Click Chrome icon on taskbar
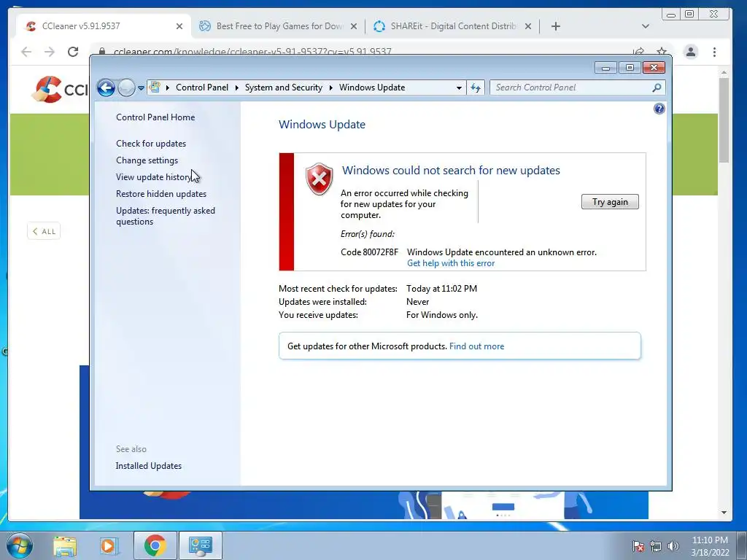Image resolution: width=747 pixels, height=560 pixels. tap(155, 545)
